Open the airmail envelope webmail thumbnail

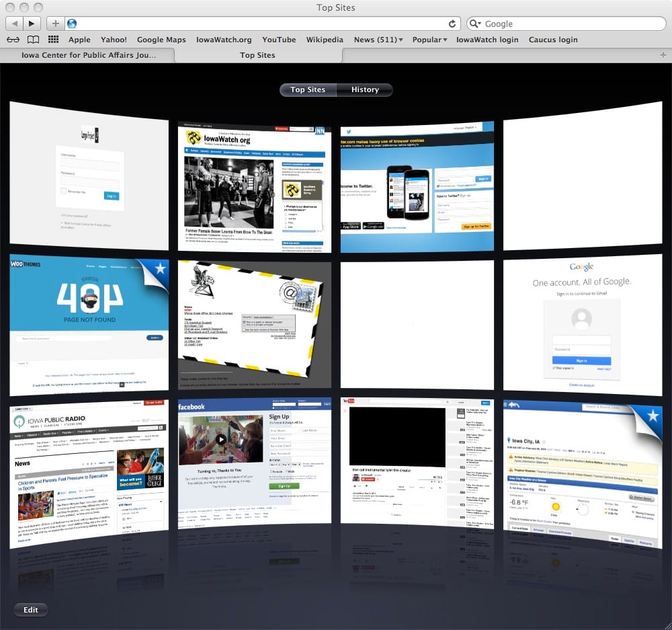[255, 325]
